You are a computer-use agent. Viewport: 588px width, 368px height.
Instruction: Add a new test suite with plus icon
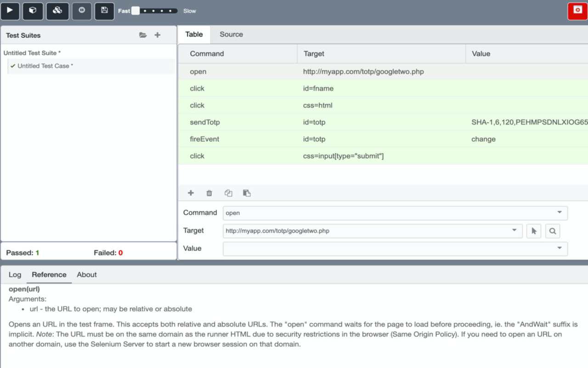(157, 34)
